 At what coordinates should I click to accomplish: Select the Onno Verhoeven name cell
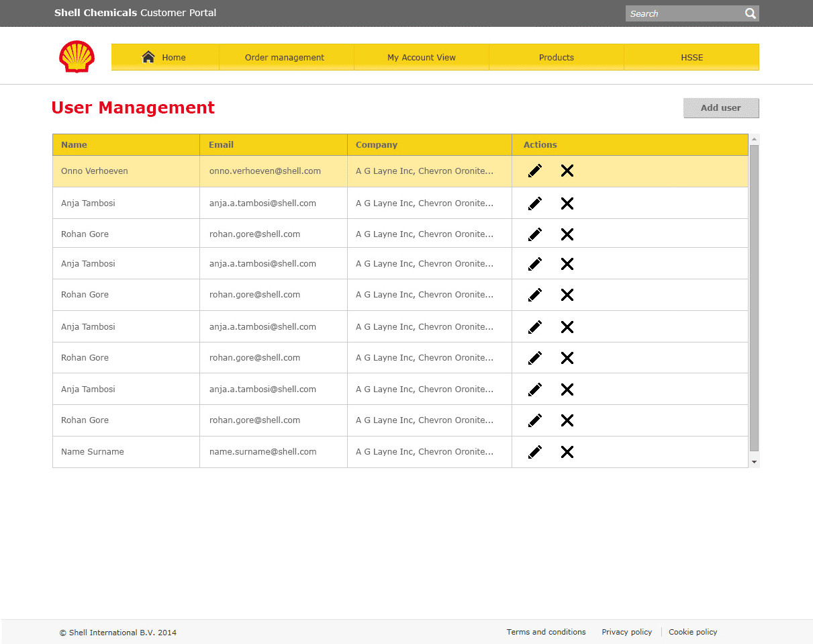[126, 171]
